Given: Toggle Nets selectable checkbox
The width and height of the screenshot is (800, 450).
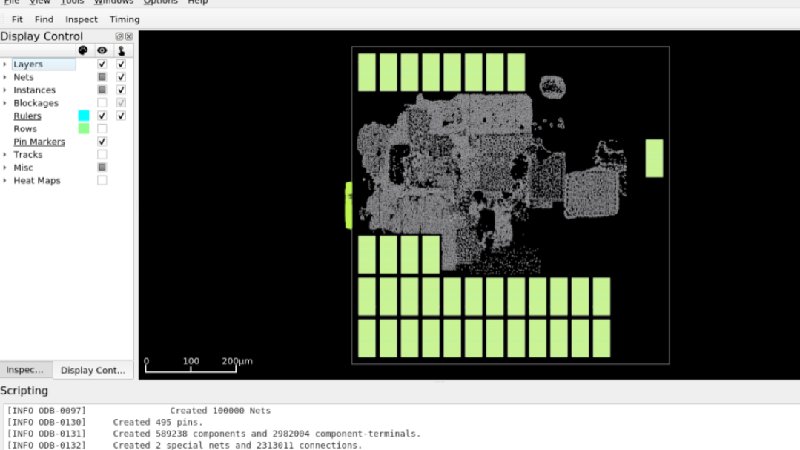Looking at the screenshot, I should pos(121,77).
